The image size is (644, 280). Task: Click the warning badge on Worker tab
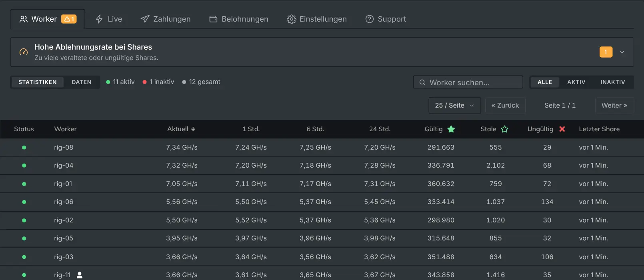coord(69,19)
